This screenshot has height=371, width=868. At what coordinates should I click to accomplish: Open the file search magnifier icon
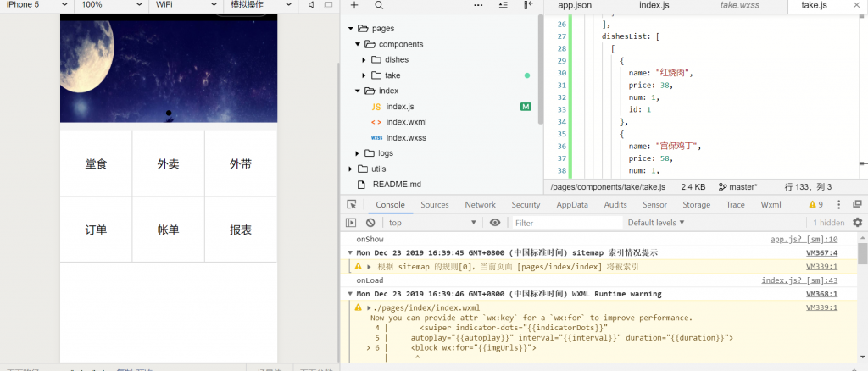[x=379, y=5]
